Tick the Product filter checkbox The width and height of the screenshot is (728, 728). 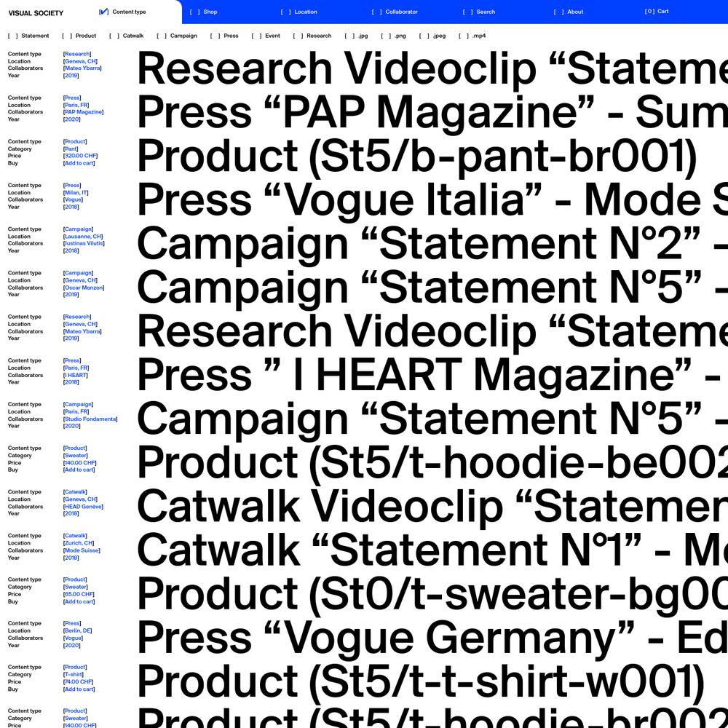click(x=79, y=36)
